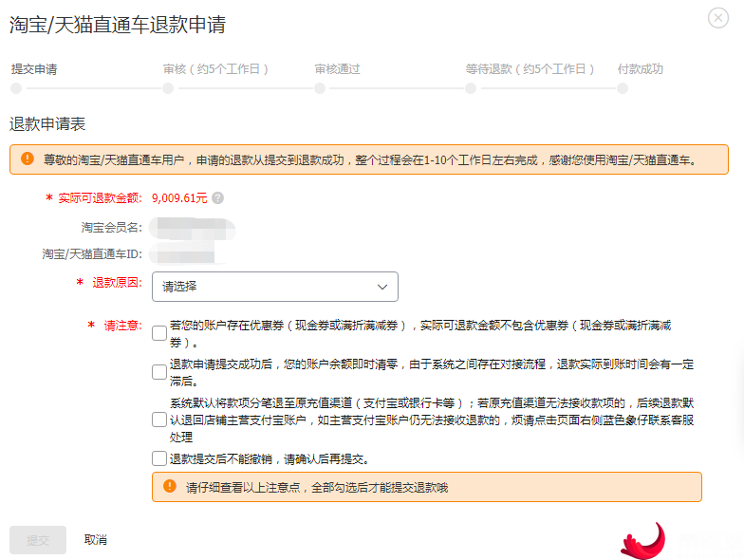Click the progress dot under 审核通过
Image resolution: width=744 pixels, height=560 pixels.
coord(320,88)
